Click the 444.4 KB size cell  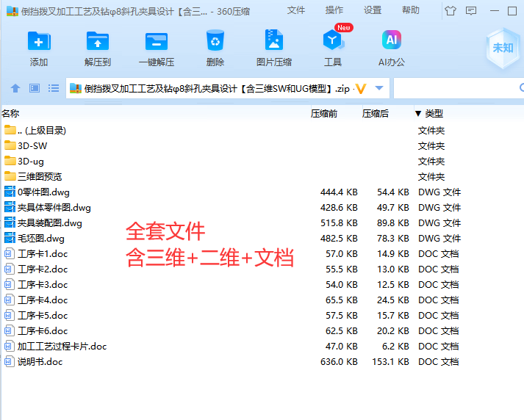339,192
